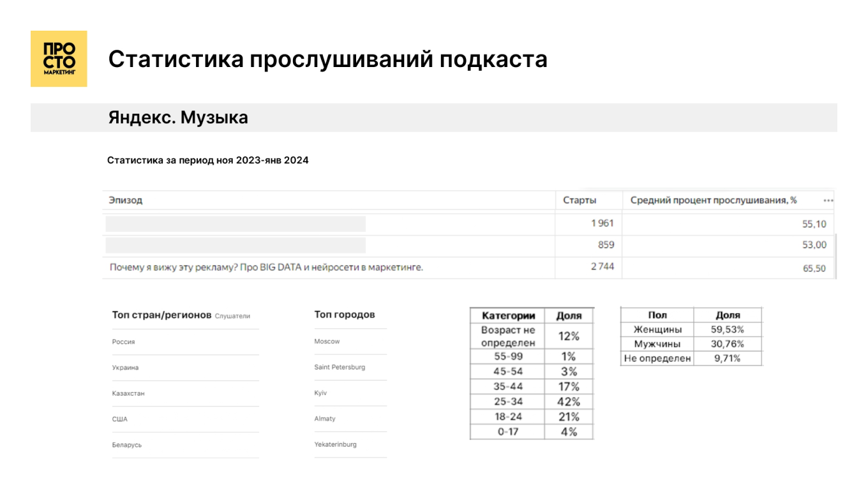
Task: Select the starts value 859
Action: pyautogui.click(x=606, y=245)
